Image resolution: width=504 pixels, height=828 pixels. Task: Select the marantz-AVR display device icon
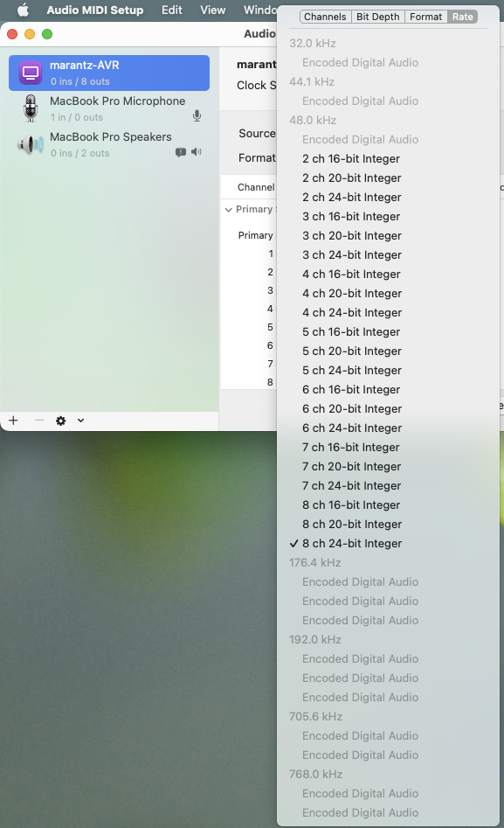point(31,73)
